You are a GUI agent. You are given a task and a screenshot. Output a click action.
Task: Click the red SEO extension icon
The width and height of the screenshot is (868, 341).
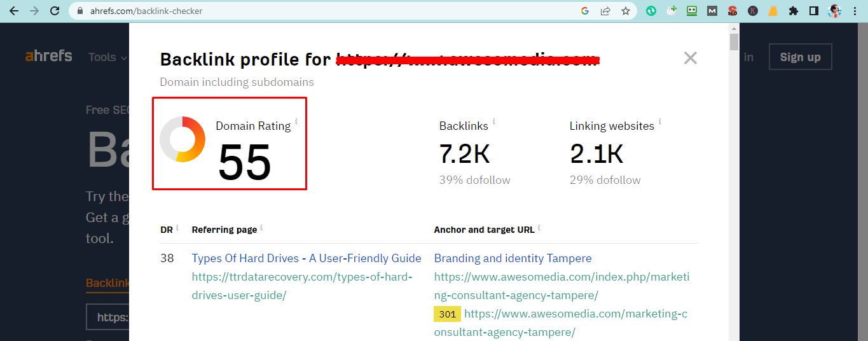pyautogui.click(x=733, y=11)
